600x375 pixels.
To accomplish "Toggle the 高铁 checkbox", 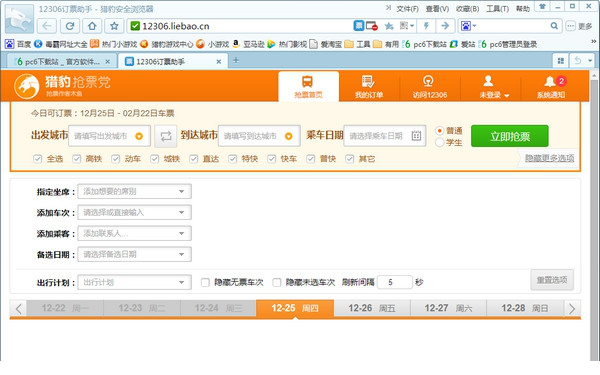I will coord(77,158).
